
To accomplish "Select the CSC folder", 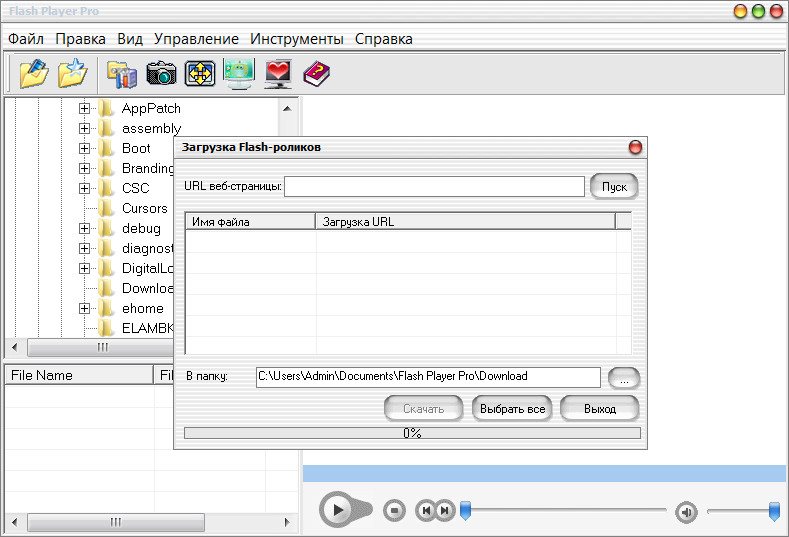I will tap(135, 188).
